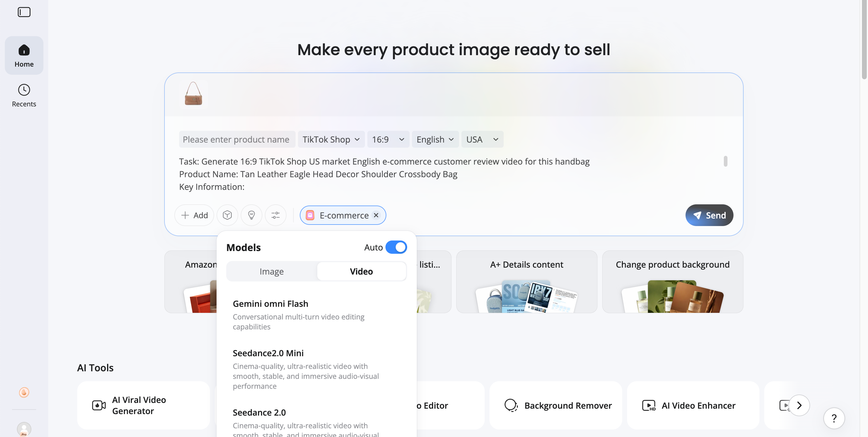Click the help question mark button
Screen dimensions: 868x437
[834, 418]
